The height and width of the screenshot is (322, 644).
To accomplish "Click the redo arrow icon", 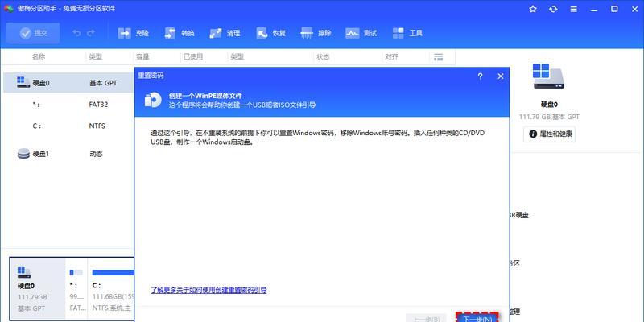I will [91, 33].
